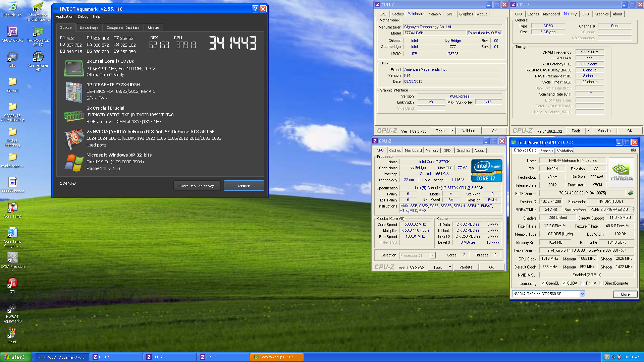Toggle PhysX checkbox in GPU-Z
Viewport: 644px width, 362px height.
tap(583, 283)
